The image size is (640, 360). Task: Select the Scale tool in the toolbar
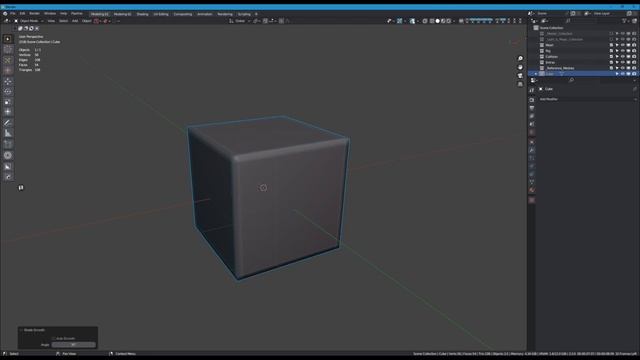[8, 102]
